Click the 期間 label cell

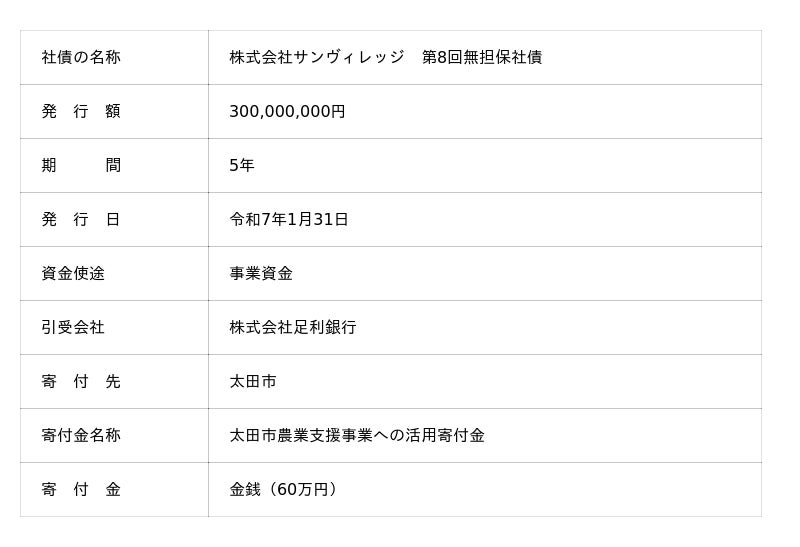(x=81, y=166)
